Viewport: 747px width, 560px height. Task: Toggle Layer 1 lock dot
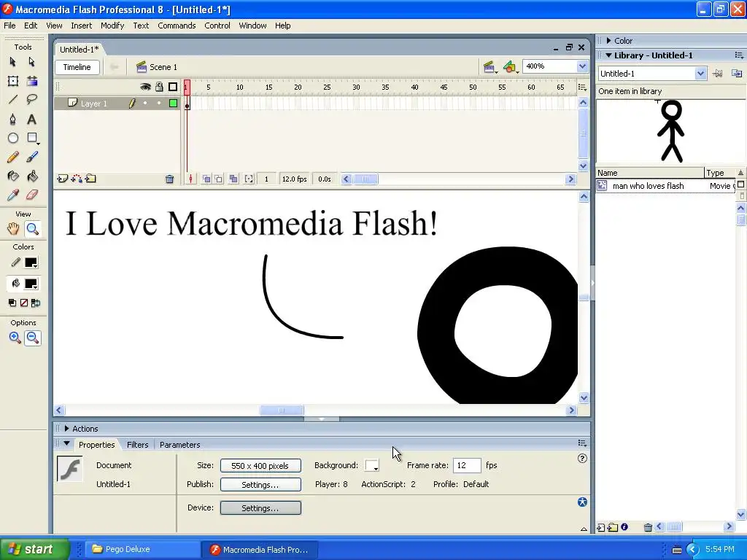159,103
